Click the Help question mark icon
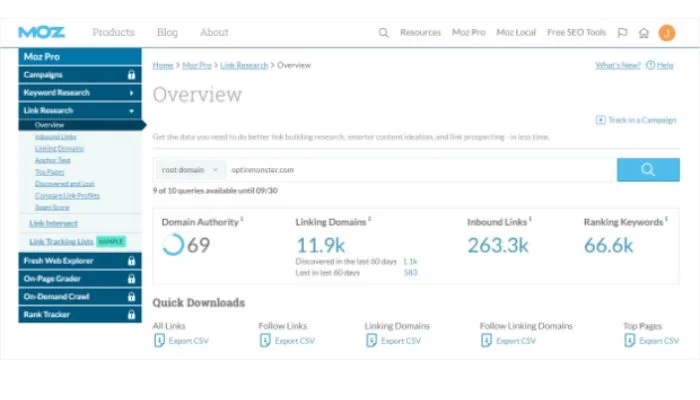 pos(650,65)
